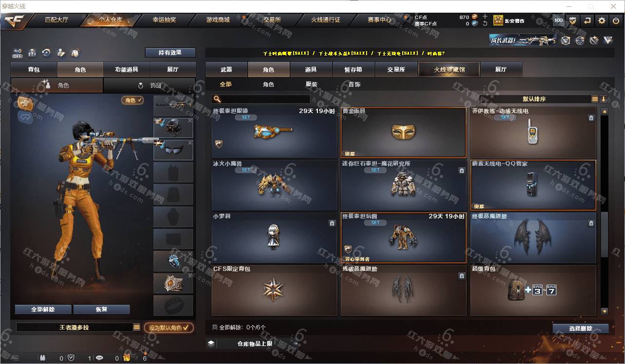Remove equipped sunglasses with its X
Screen dimensions: 625x364
click(190, 143)
